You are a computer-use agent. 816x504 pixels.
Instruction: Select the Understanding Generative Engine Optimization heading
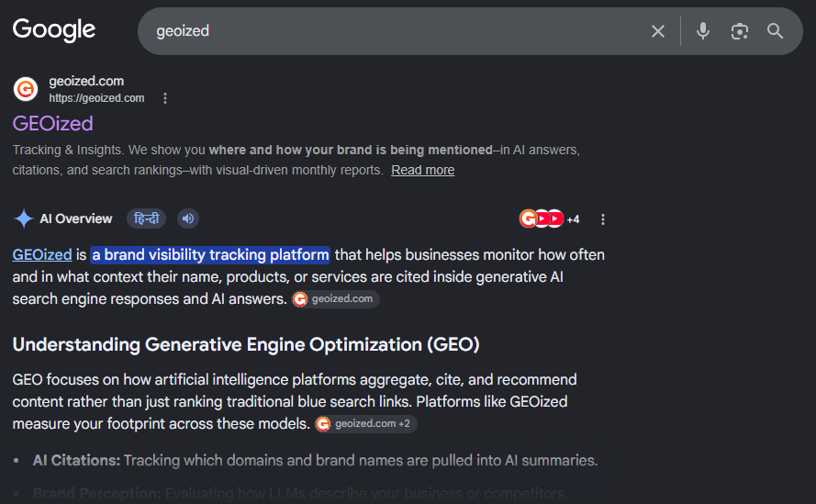tap(246, 344)
